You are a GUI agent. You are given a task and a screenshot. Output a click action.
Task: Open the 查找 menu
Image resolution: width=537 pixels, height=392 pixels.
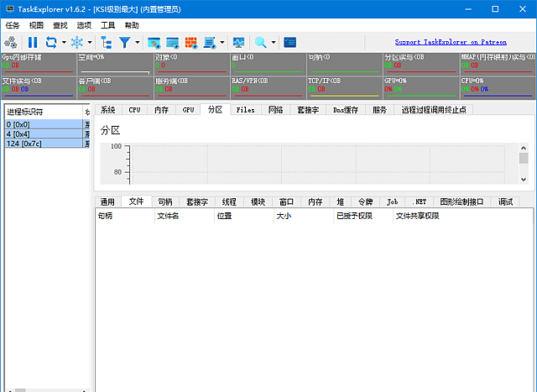tap(60, 25)
